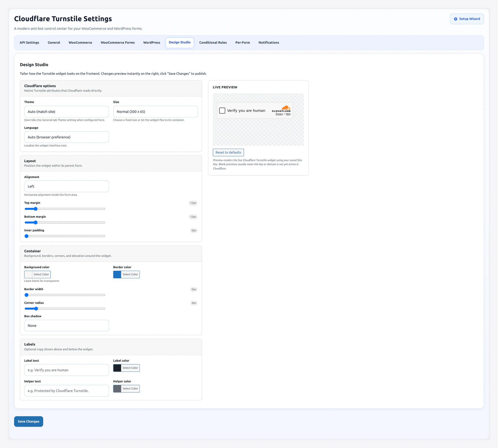The width and height of the screenshot is (498, 448).
Task: Open the Size dropdown
Action: [x=156, y=112]
